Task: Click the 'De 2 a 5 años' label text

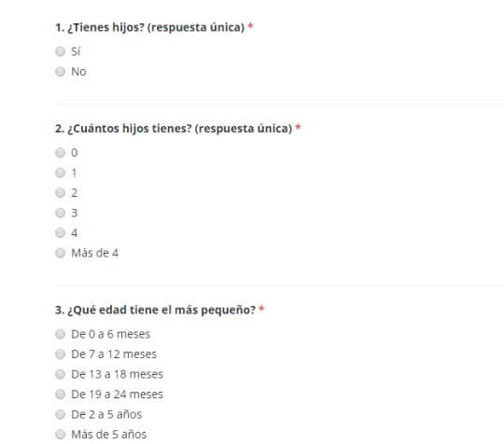Action: (106, 414)
